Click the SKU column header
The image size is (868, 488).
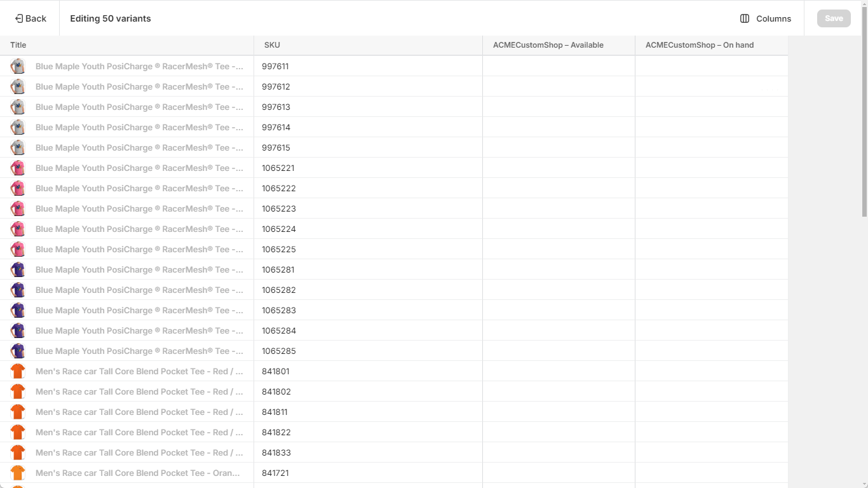pos(272,44)
